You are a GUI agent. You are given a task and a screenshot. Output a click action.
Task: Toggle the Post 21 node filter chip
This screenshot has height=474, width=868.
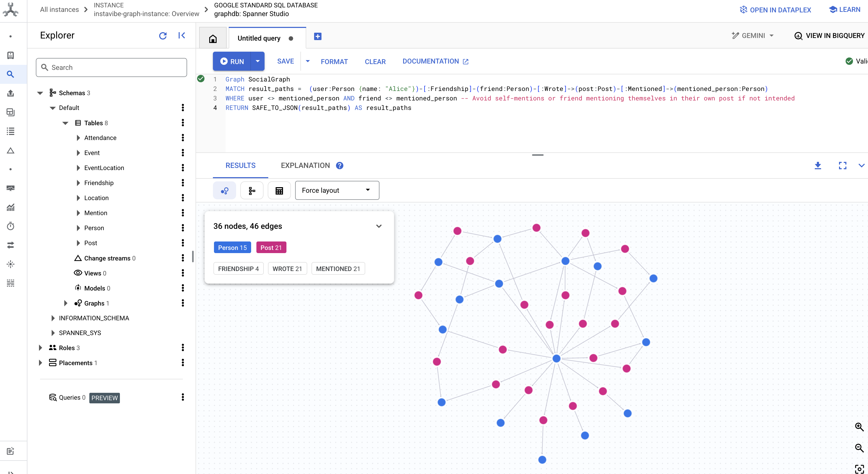(271, 247)
